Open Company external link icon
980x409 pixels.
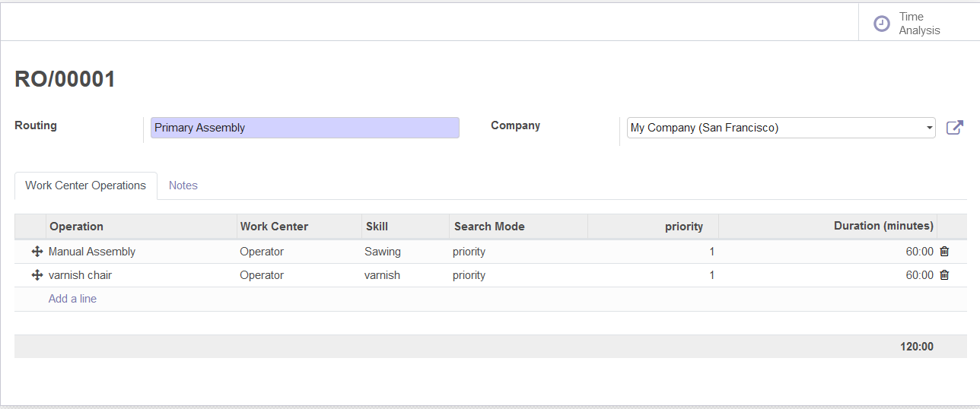coord(954,128)
